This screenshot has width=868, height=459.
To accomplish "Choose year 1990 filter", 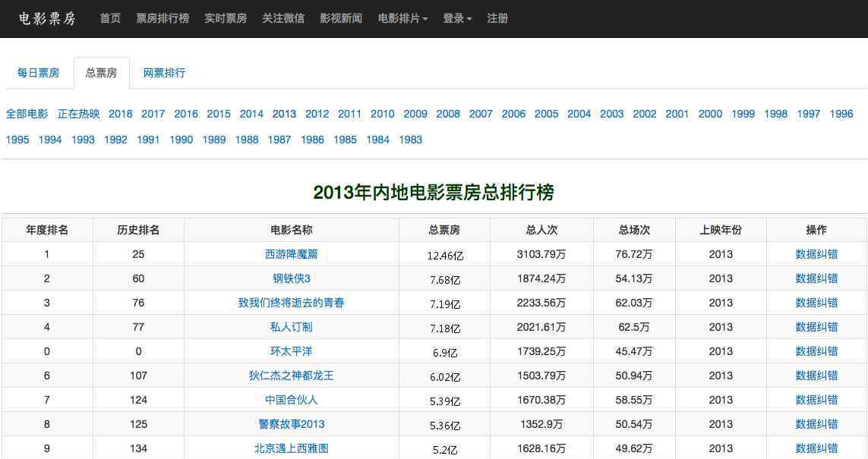I will pyautogui.click(x=181, y=140).
